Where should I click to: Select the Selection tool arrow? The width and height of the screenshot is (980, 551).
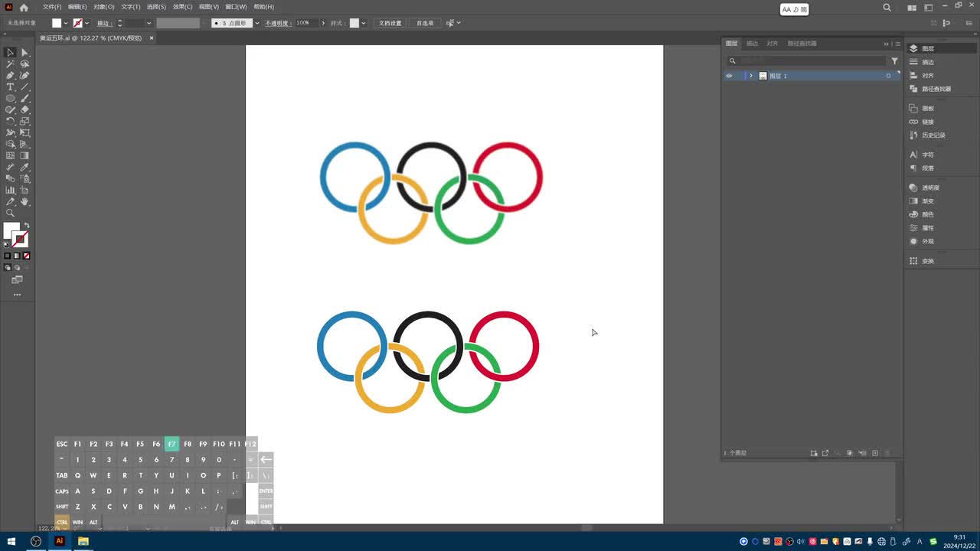(x=10, y=53)
